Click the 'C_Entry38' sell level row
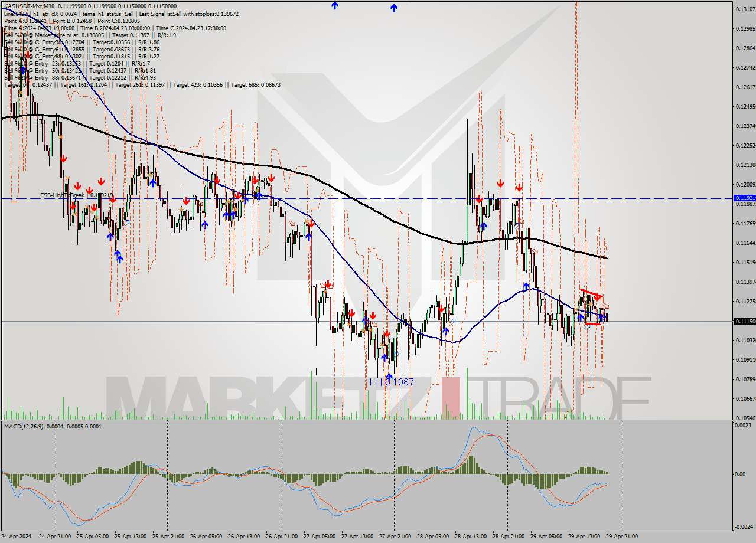 coord(82,42)
